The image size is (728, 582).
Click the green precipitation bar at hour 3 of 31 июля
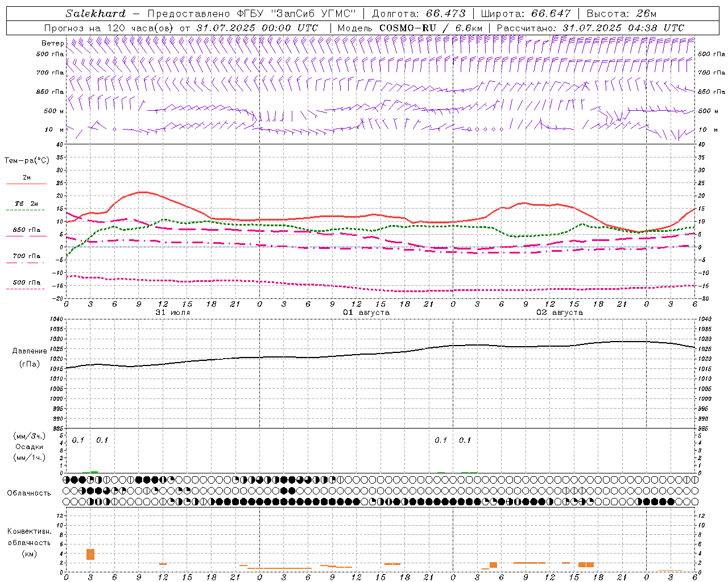point(94,472)
